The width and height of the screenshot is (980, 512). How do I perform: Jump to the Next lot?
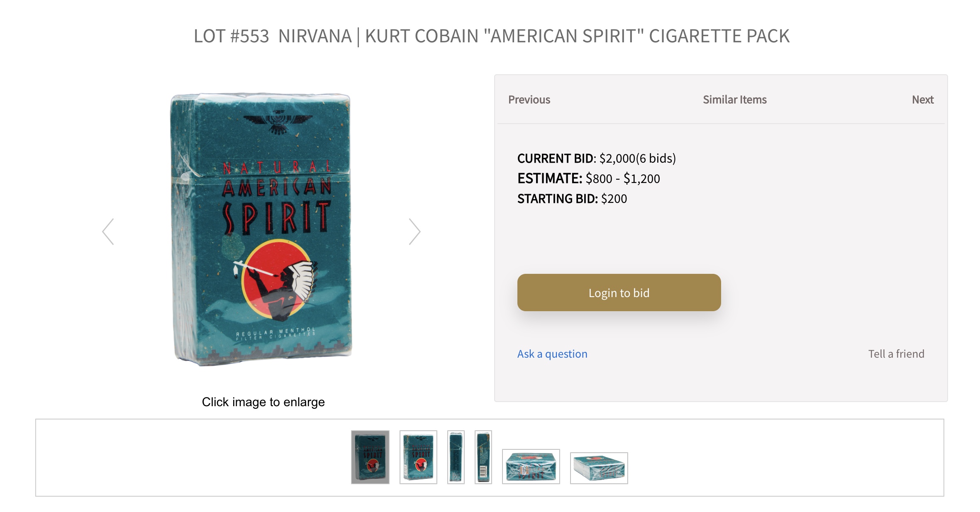click(x=922, y=100)
